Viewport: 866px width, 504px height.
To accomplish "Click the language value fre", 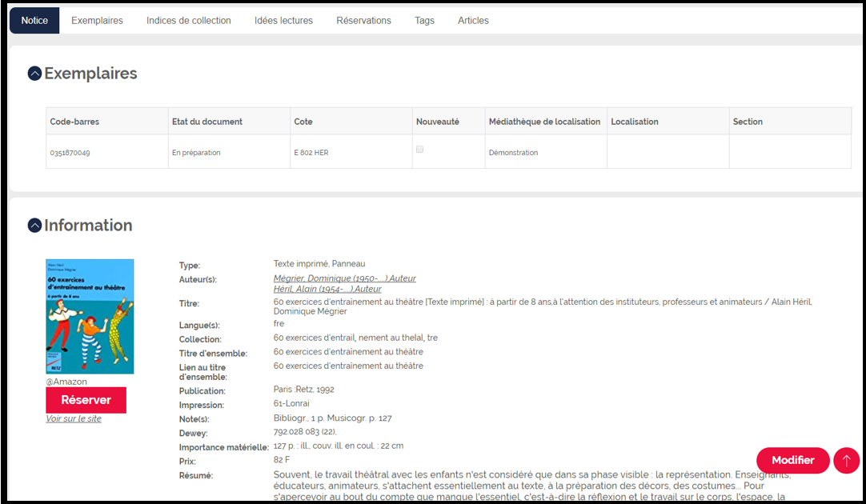I will [279, 323].
